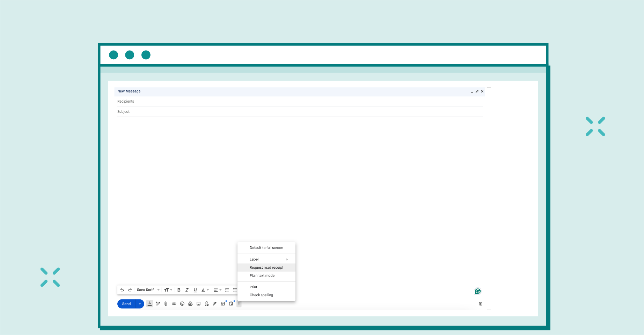
Task: Insert a signature with the pen icon
Action: (x=214, y=304)
